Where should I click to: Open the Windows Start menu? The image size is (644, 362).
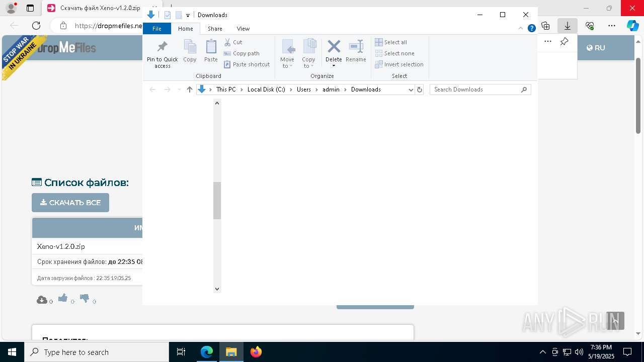[x=12, y=352]
